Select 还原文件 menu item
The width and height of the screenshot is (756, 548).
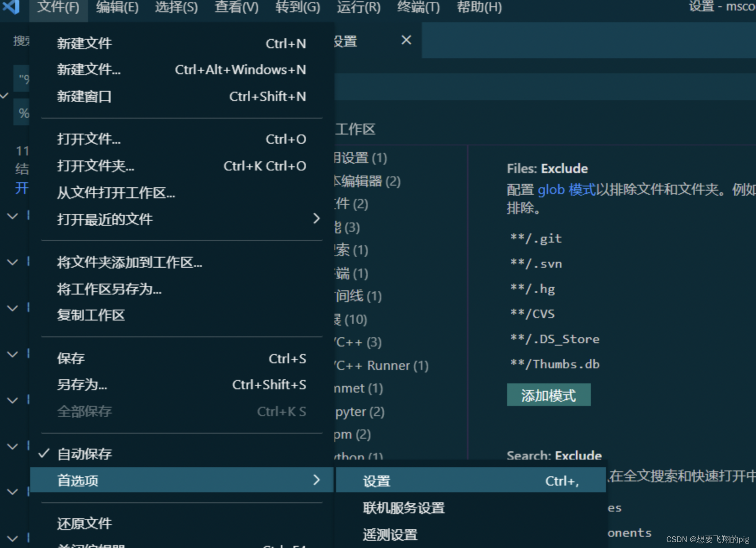tap(181, 523)
